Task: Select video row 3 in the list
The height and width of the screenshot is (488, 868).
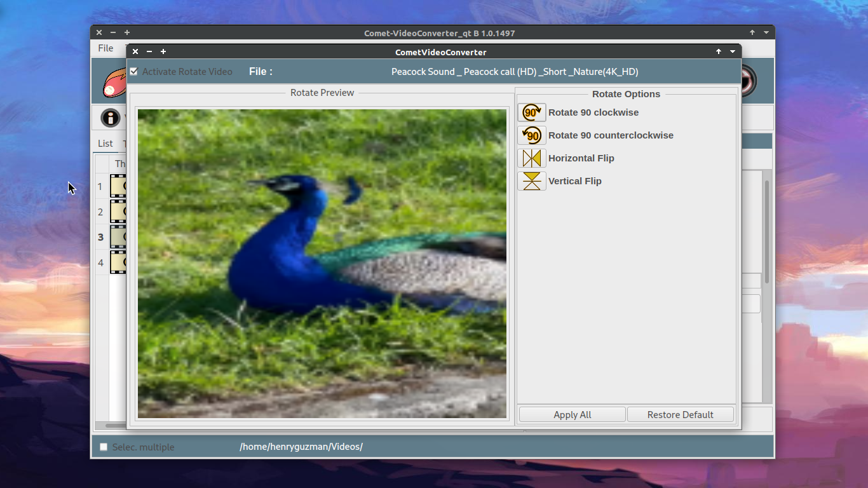Action: [x=112, y=237]
